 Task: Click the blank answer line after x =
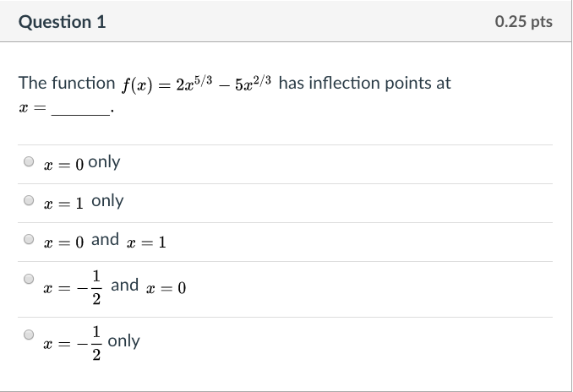[81, 111]
